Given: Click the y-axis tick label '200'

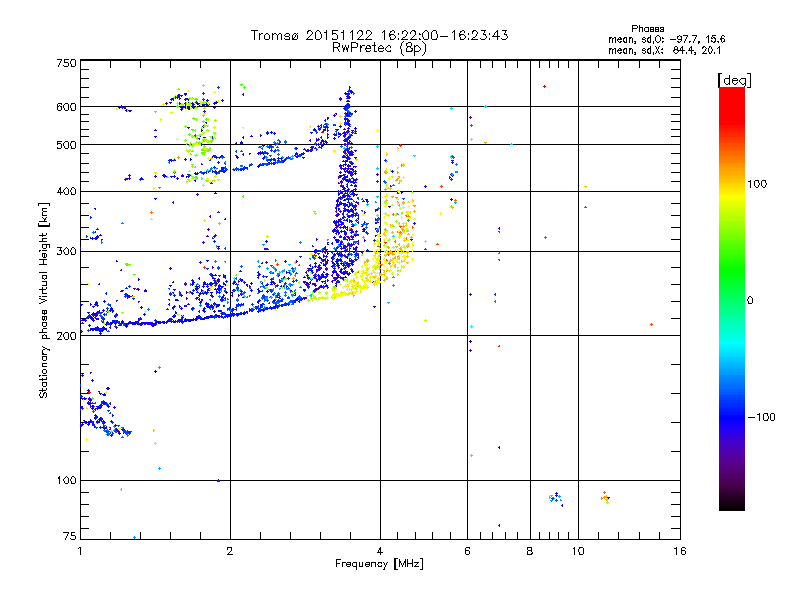Looking at the screenshot, I should (66, 336).
